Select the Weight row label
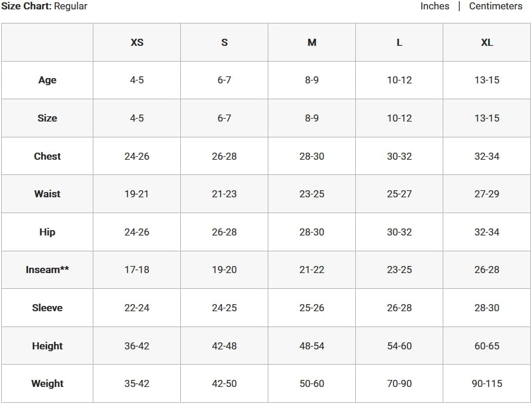Image resolution: width=532 pixels, height=404 pixels. point(47,383)
